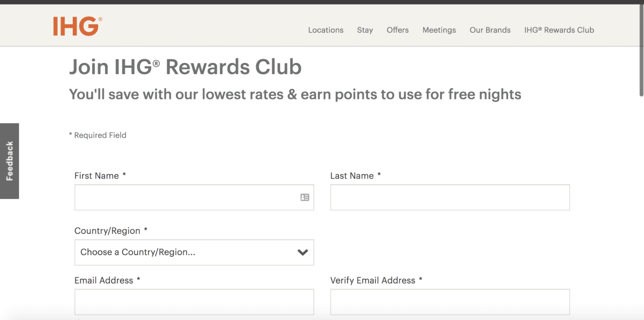Screen dimensions: 644x320
Task: Select the Locations menu item
Action: tap(325, 30)
